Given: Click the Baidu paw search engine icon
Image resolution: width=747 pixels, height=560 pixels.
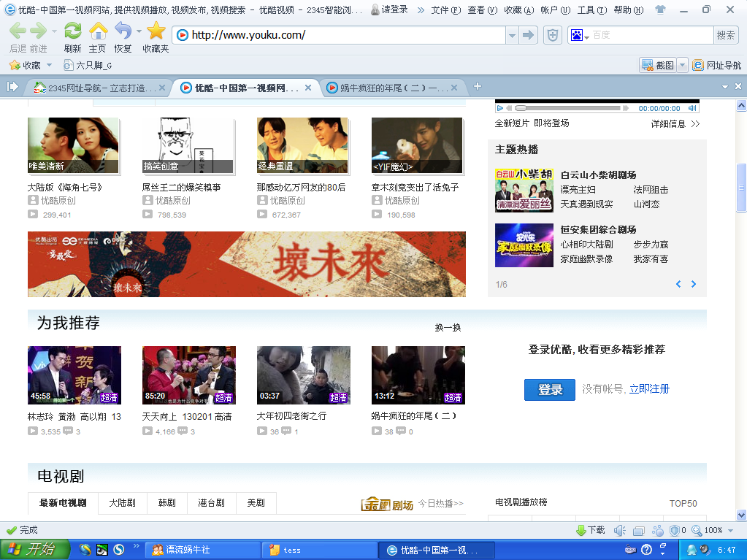Looking at the screenshot, I should (x=576, y=35).
